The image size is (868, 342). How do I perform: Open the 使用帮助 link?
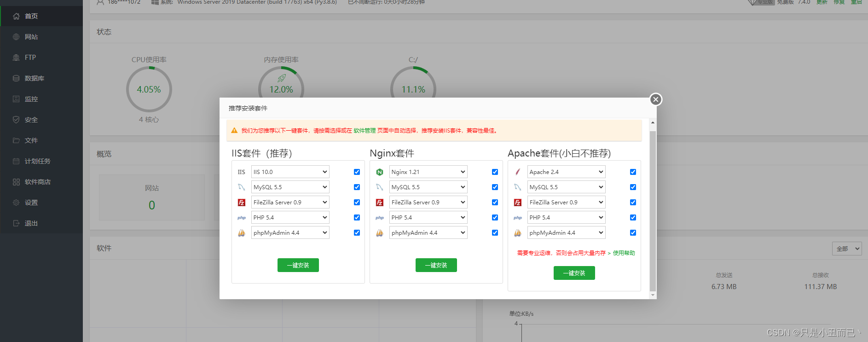click(x=624, y=253)
